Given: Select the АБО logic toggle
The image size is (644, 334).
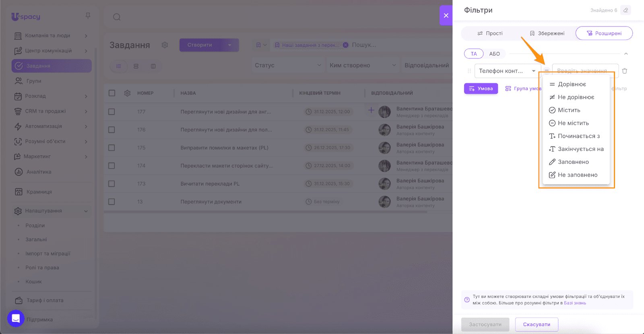Looking at the screenshot, I should (x=494, y=54).
